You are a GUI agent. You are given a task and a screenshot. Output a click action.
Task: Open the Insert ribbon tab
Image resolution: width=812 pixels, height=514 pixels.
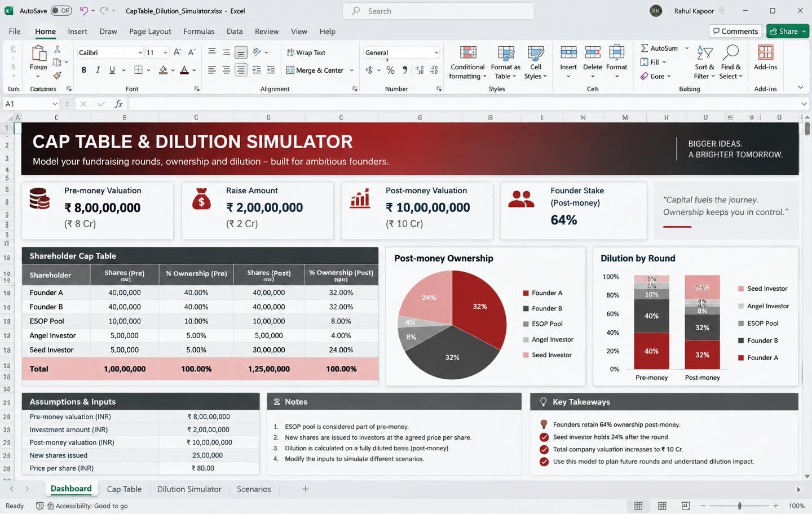(77, 32)
